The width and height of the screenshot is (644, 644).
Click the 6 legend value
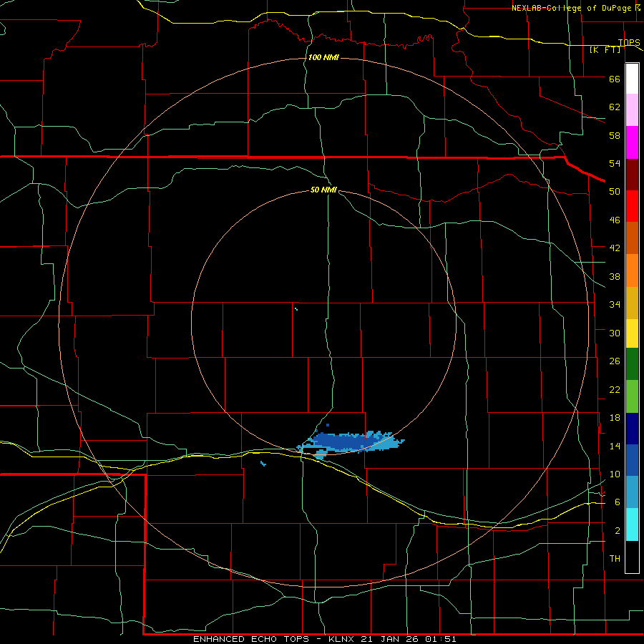(618, 502)
